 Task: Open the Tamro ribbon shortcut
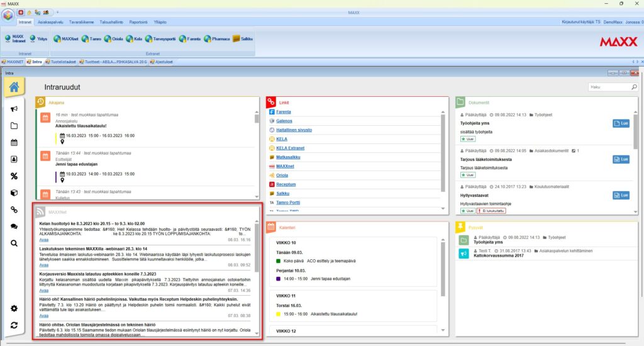[x=91, y=38]
